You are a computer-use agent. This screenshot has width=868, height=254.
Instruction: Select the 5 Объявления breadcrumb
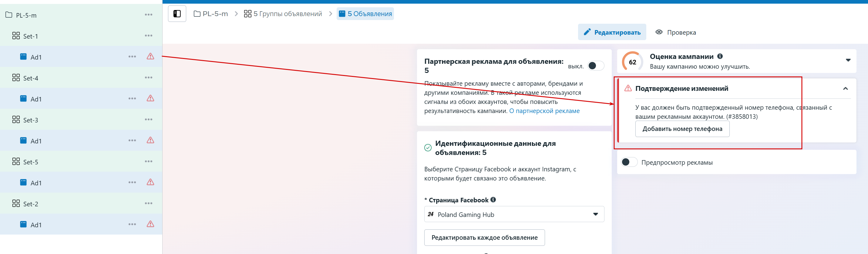365,14
